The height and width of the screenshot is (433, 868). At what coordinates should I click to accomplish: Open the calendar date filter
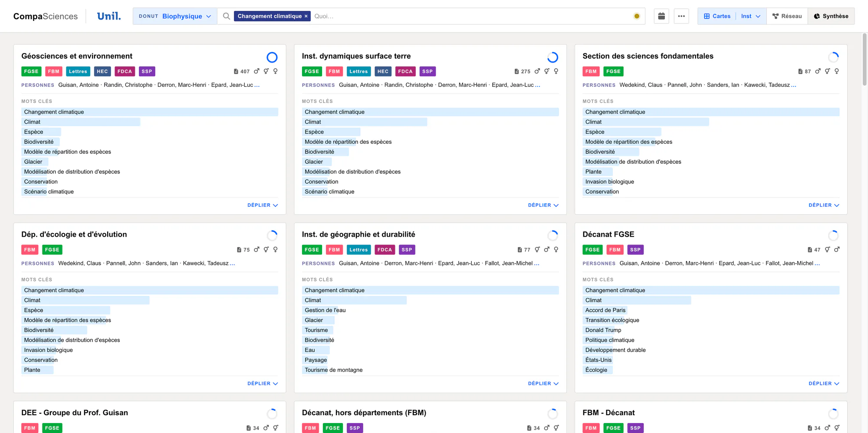tap(661, 16)
